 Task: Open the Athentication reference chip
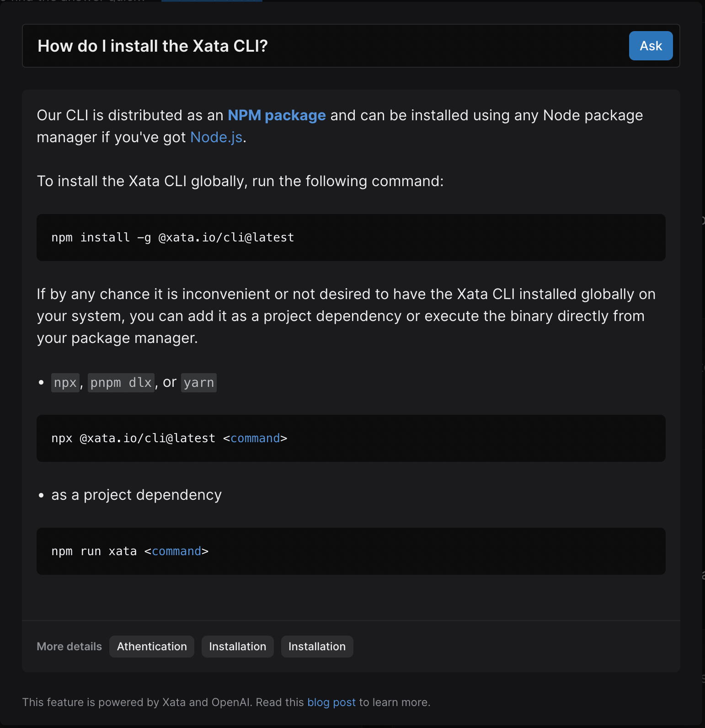click(152, 647)
